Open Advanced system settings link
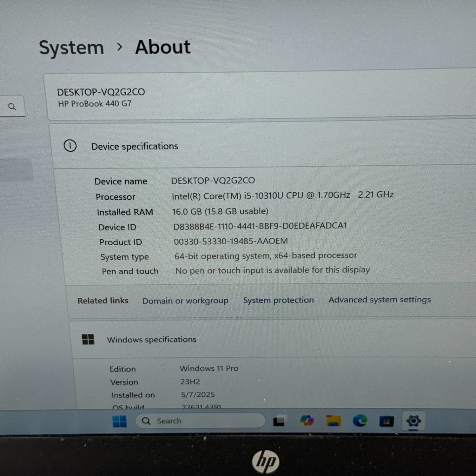The width and height of the screenshot is (476, 476). [380, 300]
